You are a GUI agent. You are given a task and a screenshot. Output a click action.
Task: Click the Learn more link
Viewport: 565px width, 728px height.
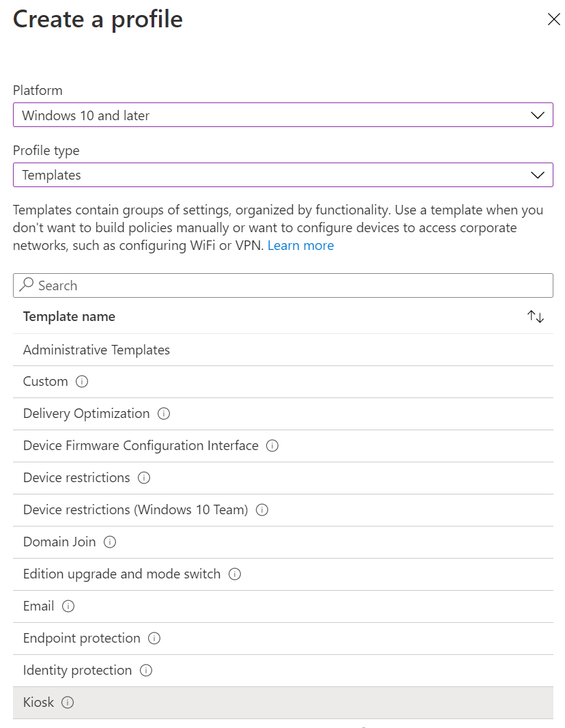coord(301,245)
